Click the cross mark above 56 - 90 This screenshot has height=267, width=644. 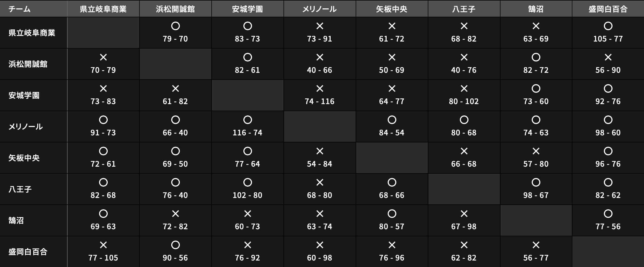(x=608, y=57)
